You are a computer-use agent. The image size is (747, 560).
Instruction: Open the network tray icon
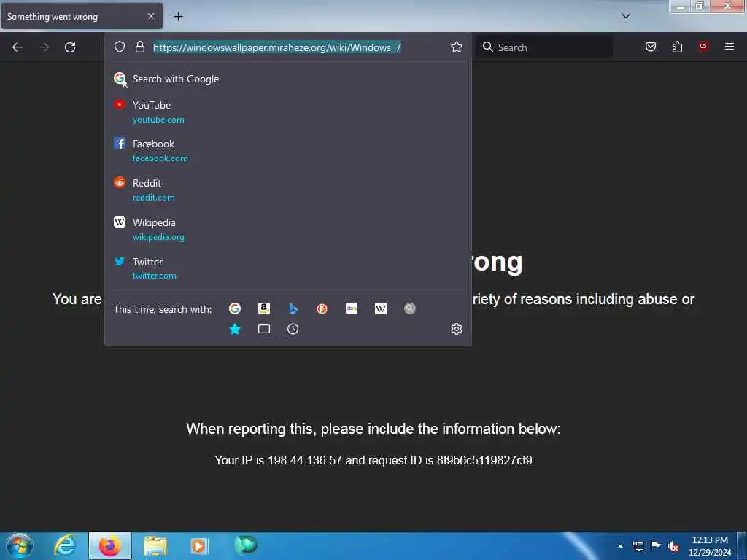point(638,546)
